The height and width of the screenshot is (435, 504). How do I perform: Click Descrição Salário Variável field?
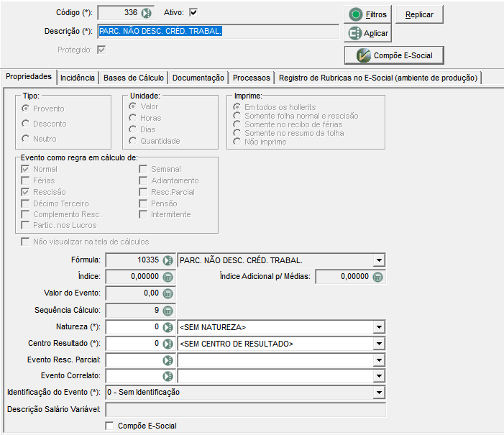(246, 410)
